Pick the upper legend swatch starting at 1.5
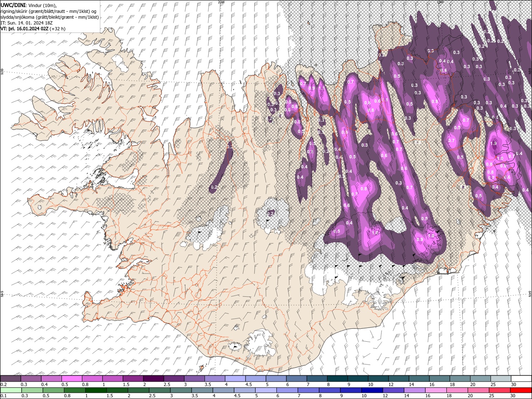This screenshot has height=399, width=532. (133, 379)
